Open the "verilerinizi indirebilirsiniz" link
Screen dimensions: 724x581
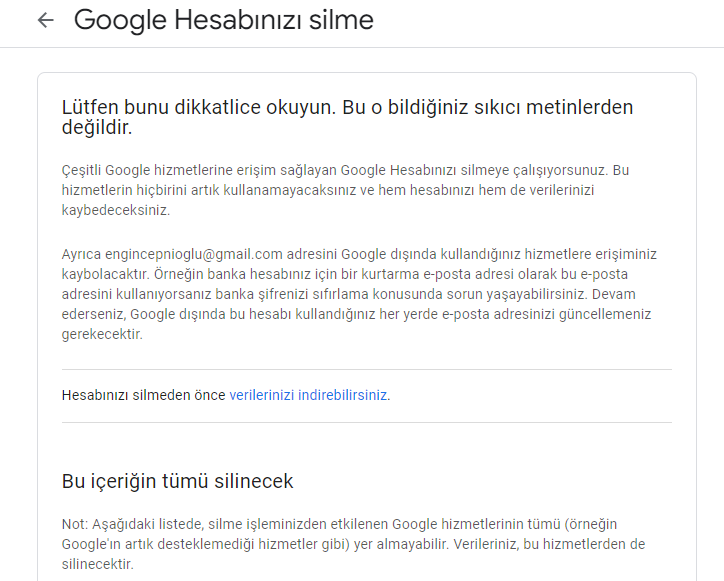308,395
